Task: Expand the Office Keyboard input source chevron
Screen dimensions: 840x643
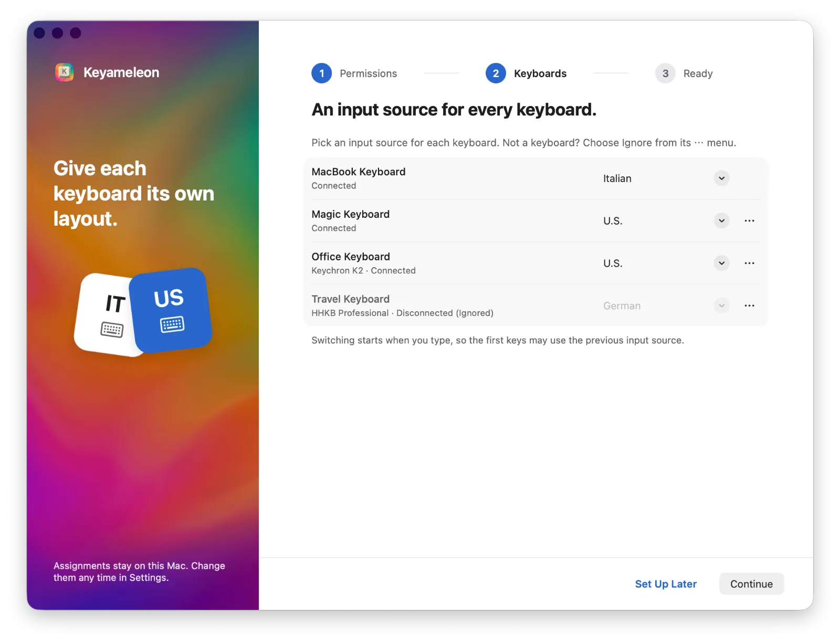Action: point(722,263)
